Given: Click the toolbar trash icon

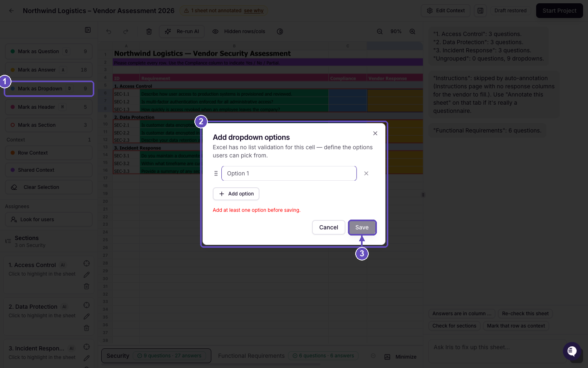Looking at the screenshot, I should click(149, 31).
